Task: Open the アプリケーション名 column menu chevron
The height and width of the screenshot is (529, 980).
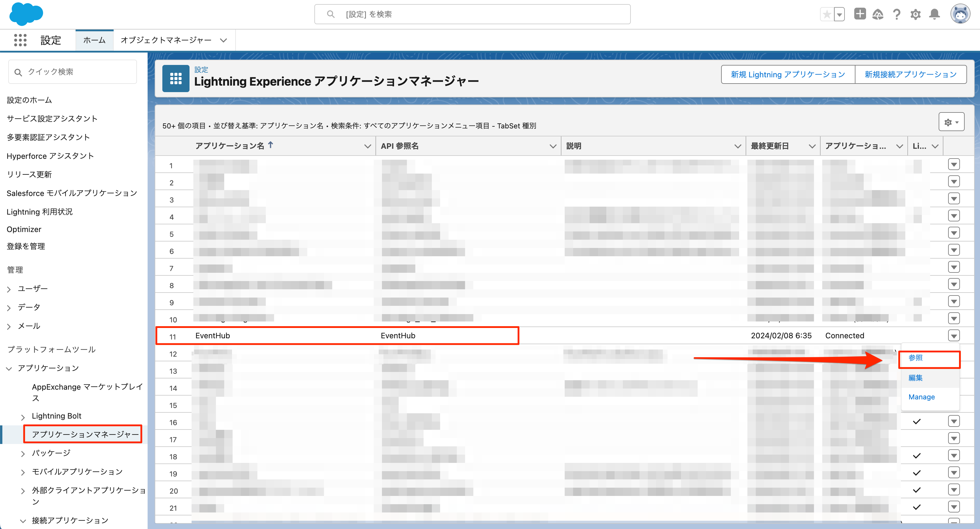Action: 367,146
